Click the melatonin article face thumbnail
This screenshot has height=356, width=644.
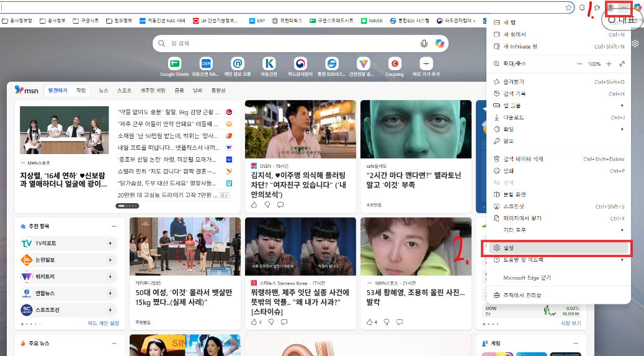[x=416, y=129]
